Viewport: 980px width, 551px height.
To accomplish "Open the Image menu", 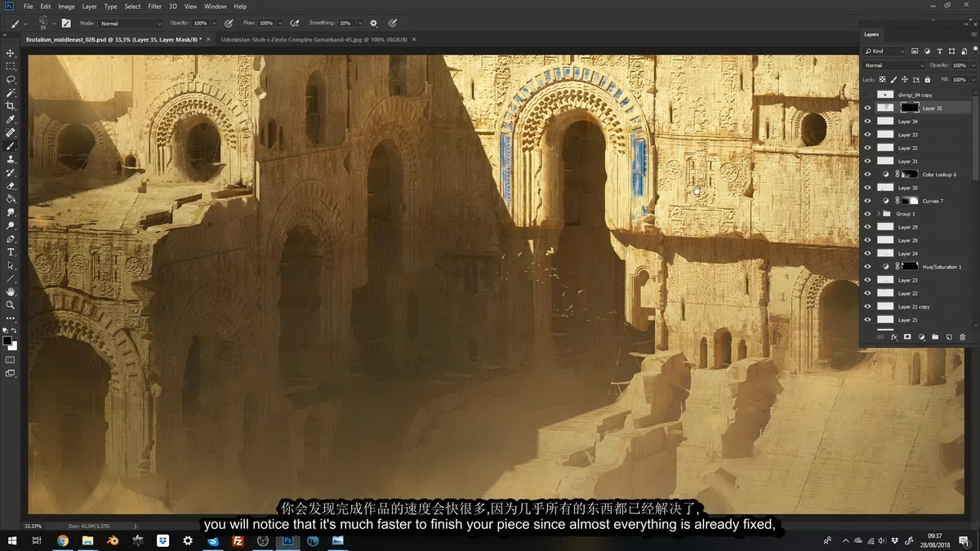I will (66, 7).
